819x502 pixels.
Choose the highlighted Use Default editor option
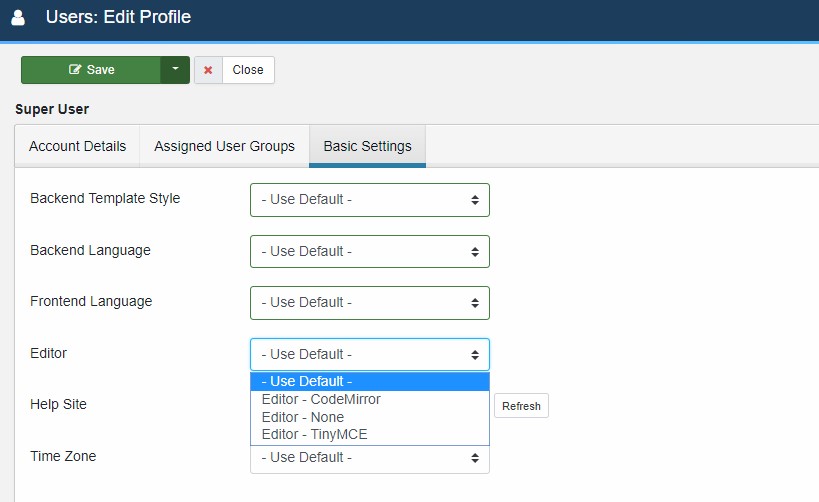coord(370,381)
